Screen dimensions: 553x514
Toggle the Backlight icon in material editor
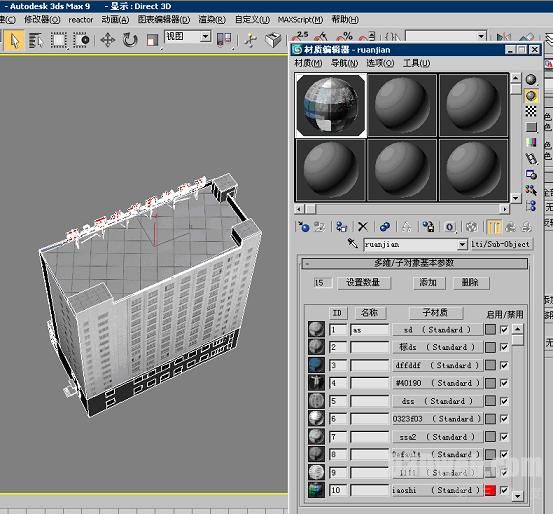pos(531,96)
